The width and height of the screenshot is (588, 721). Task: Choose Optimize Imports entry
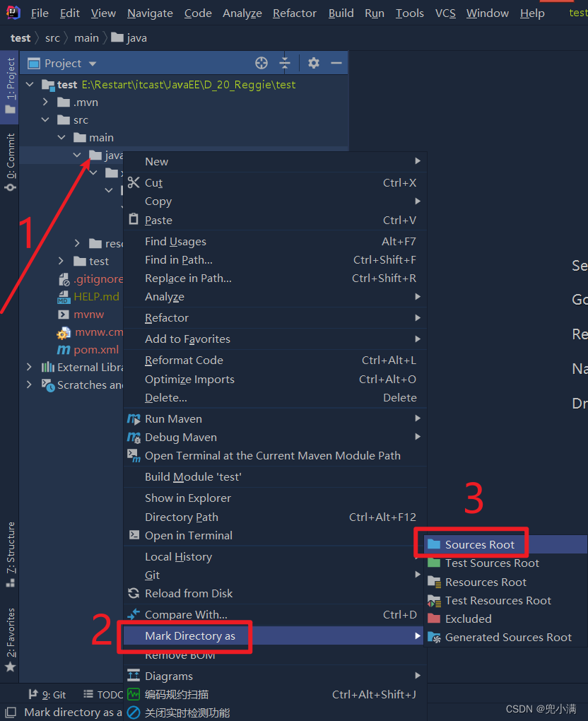pos(275,380)
